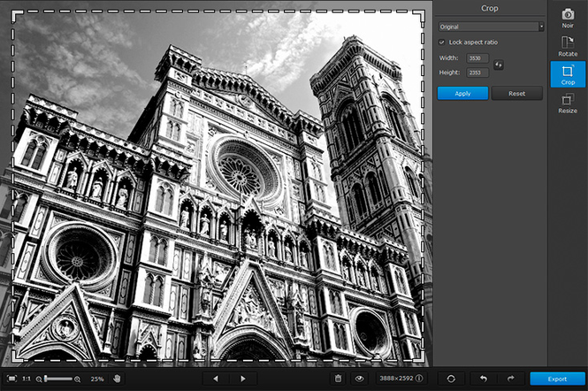
Task: Click the Width input field
Action: [477, 58]
